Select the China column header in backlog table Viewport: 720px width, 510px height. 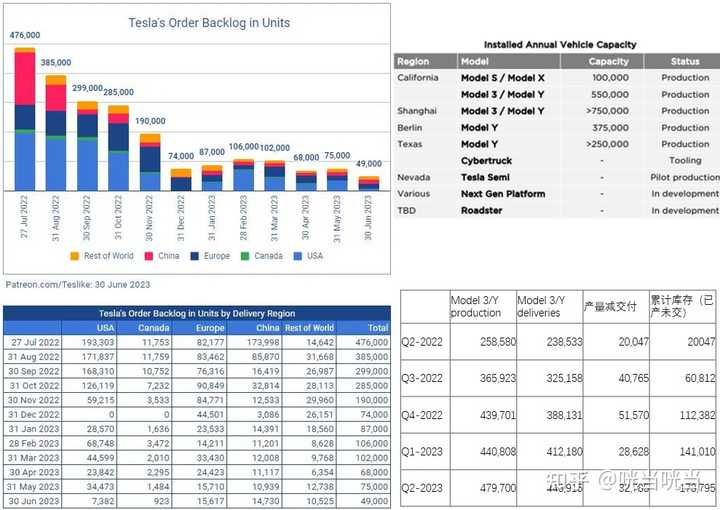coord(268,328)
